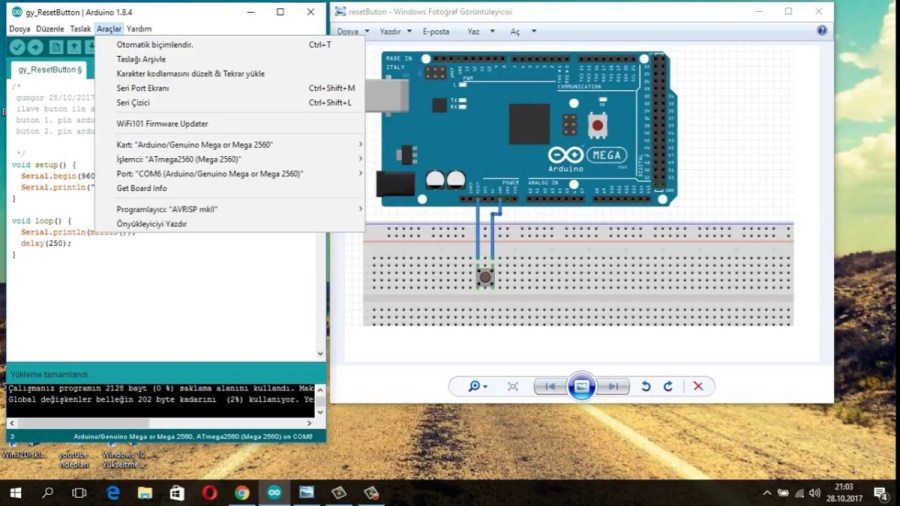This screenshot has height=506, width=900.
Task: Open Arduino Yardım menu
Action: pyautogui.click(x=139, y=29)
